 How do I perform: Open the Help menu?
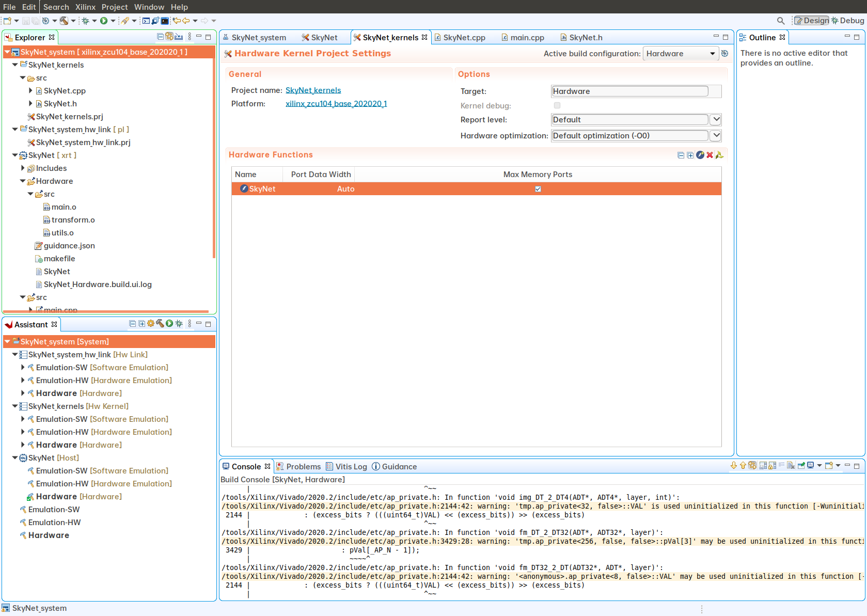pyautogui.click(x=179, y=7)
